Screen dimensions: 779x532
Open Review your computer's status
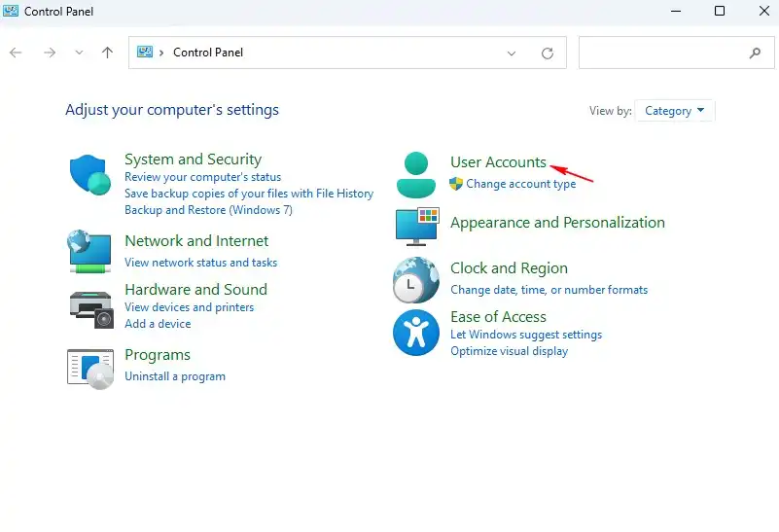(x=202, y=177)
